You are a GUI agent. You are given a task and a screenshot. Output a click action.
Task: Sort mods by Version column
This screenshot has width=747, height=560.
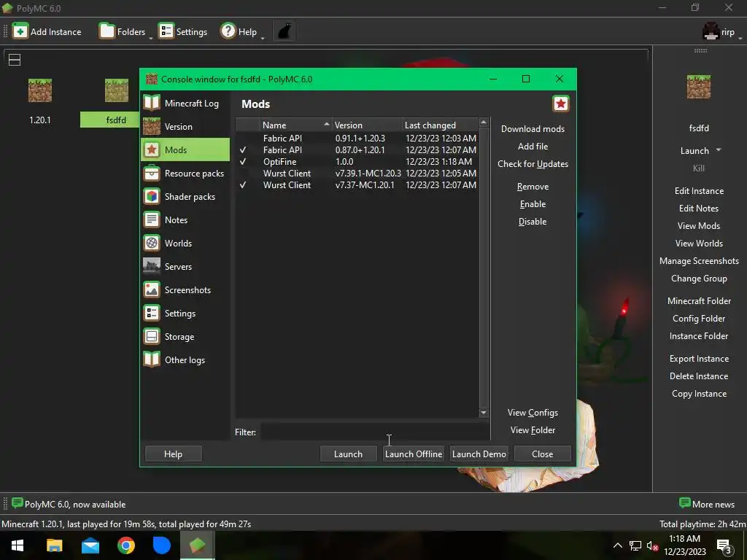pyautogui.click(x=367, y=125)
